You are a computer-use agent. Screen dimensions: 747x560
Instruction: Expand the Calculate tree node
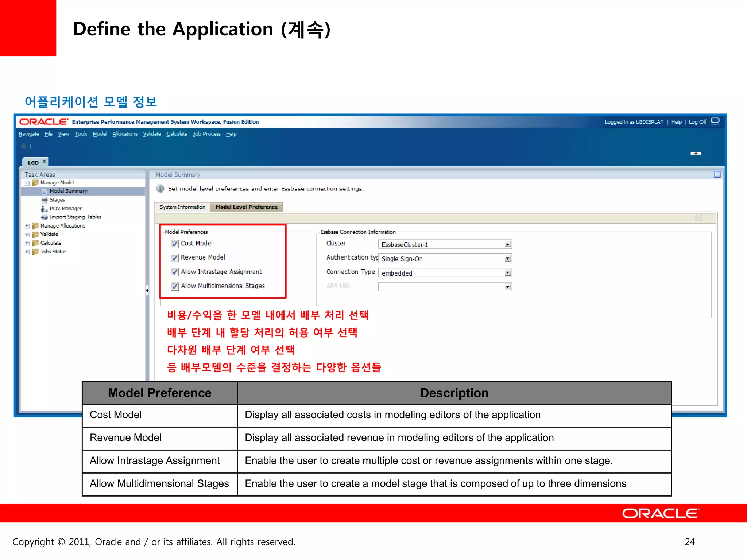[27, 243]
